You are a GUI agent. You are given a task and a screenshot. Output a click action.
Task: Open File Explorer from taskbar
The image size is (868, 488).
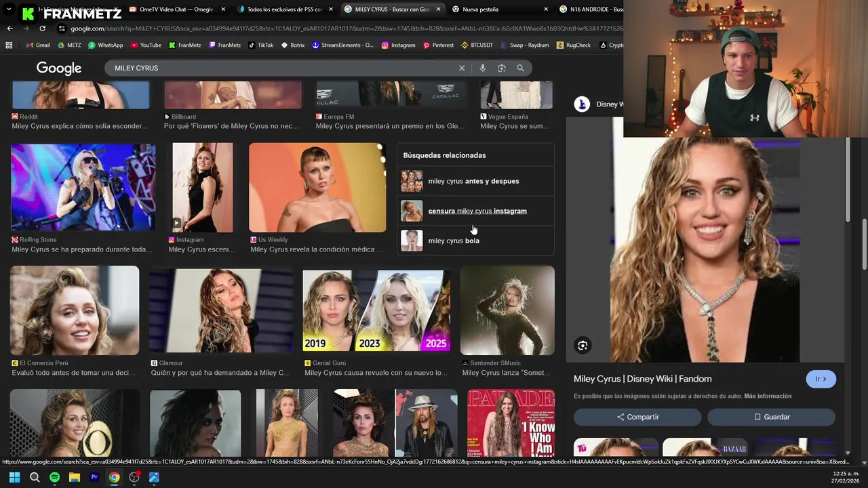(x=75, y=477)
